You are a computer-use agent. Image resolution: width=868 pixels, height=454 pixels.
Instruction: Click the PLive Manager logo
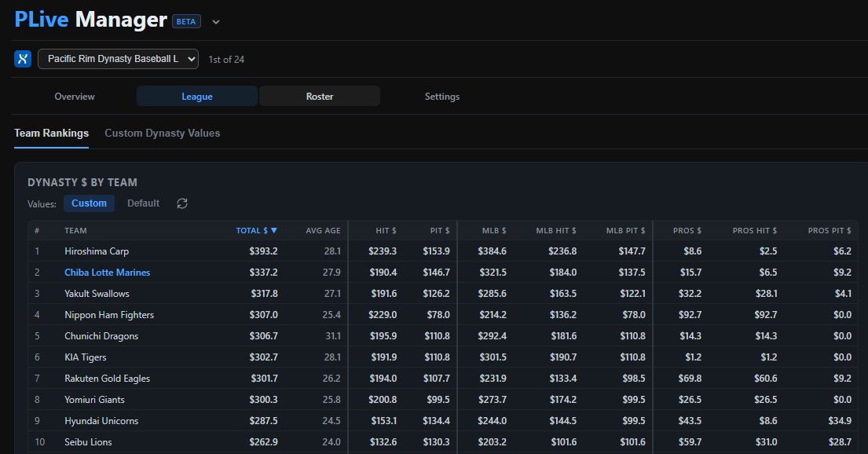click(91, 20)
